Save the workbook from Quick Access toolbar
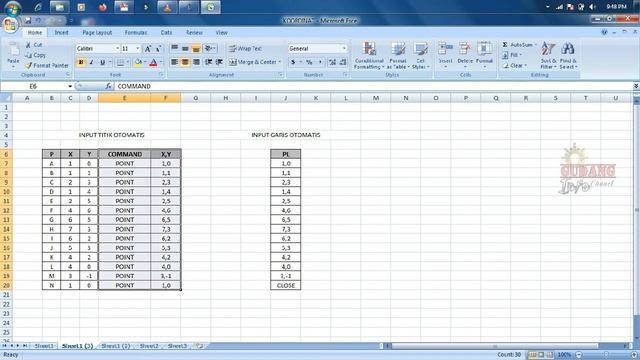Viewport: 640px width, 360px height. [x=28, y=20]
